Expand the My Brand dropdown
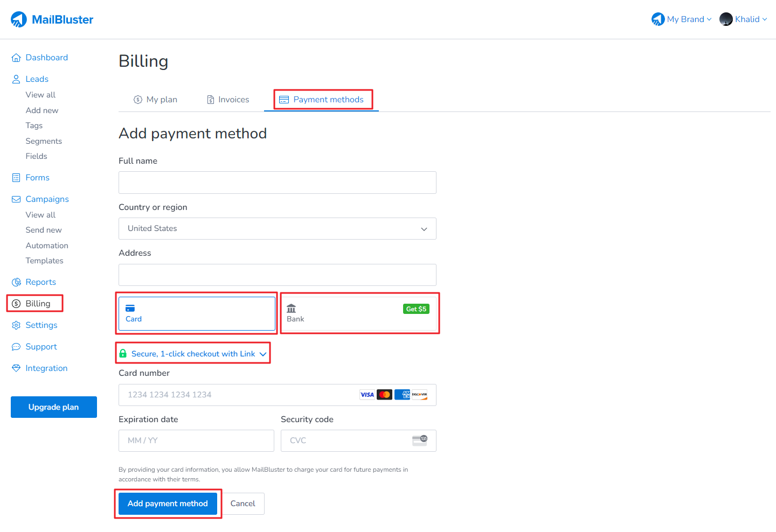 coord(681,19)
